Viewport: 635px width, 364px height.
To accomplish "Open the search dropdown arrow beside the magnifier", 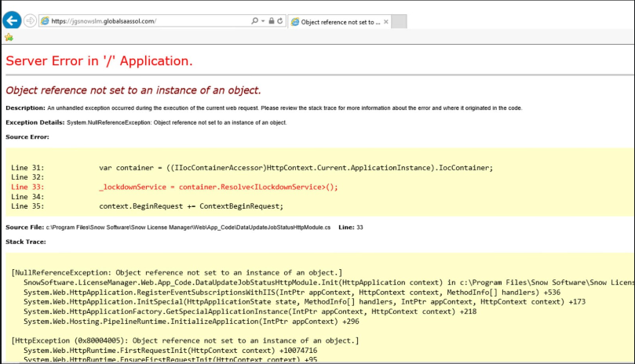I will pos(263,21).
